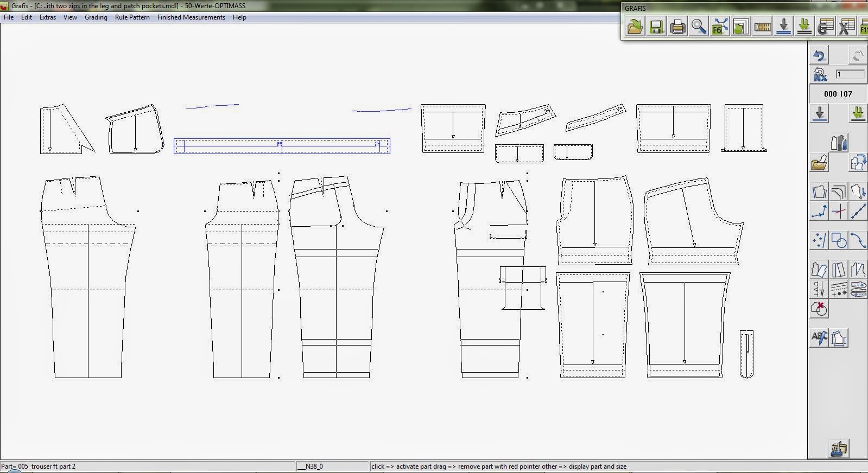
Task: Select the rounded patch pocket piece in top row
Action: coord(135,129)
